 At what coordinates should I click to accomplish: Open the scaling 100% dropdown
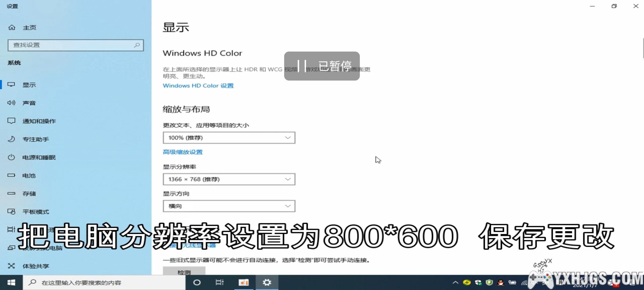tap(229, 138)
